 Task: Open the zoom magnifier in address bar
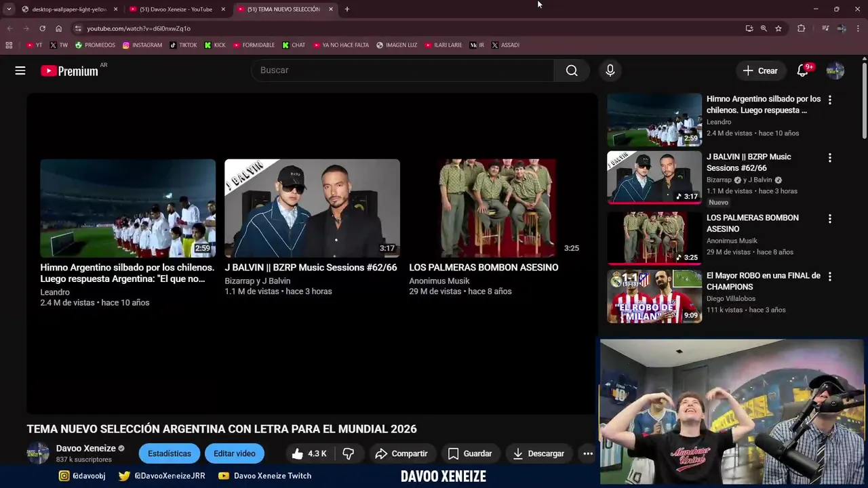764,28
